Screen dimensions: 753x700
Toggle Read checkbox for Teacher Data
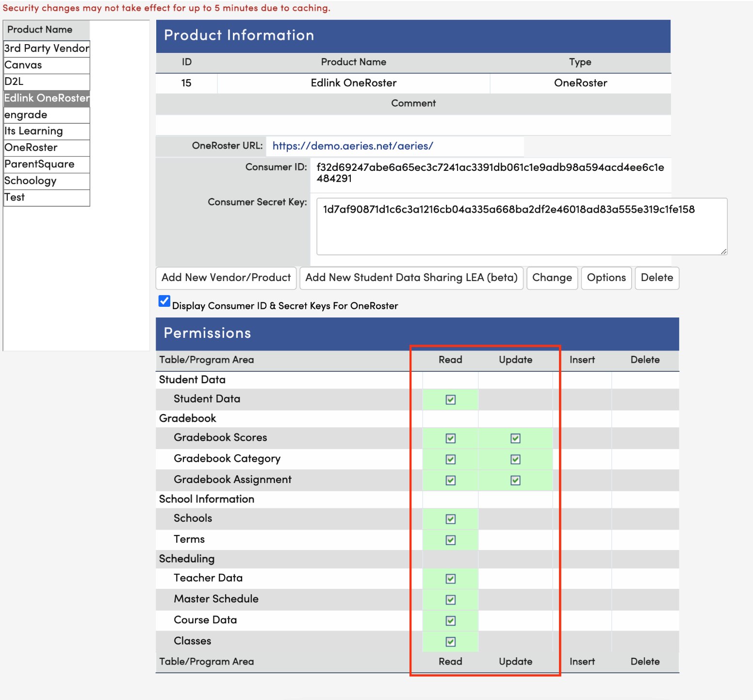(451, 579)
